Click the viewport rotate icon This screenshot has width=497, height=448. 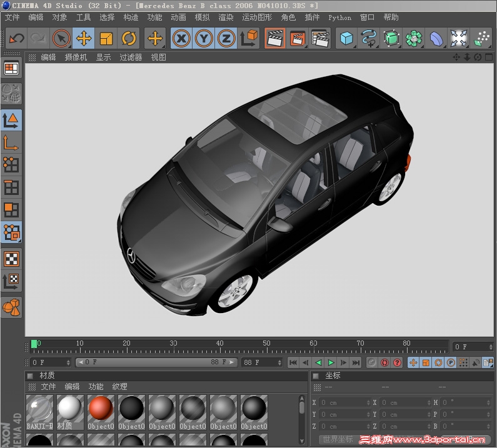[x=478, y=57]
